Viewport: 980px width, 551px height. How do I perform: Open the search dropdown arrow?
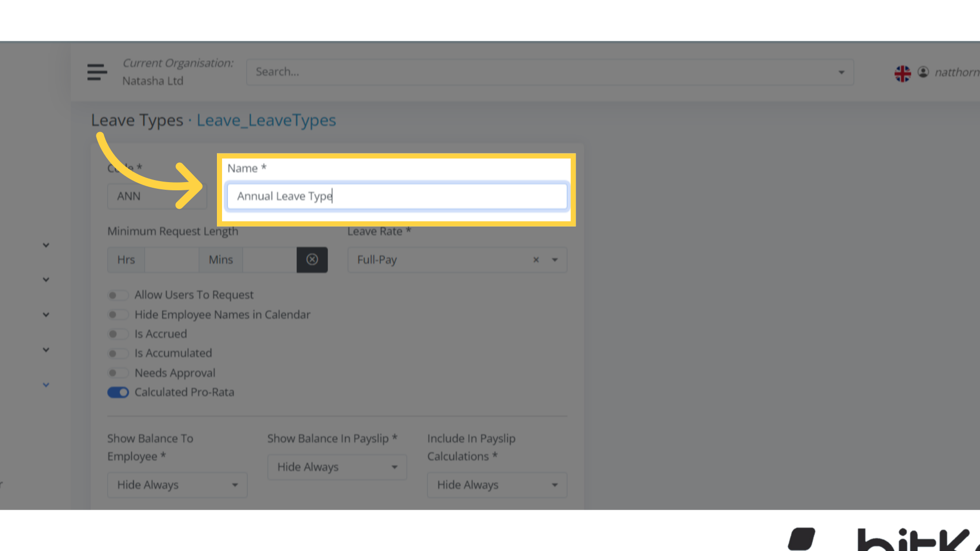point(841,72)
